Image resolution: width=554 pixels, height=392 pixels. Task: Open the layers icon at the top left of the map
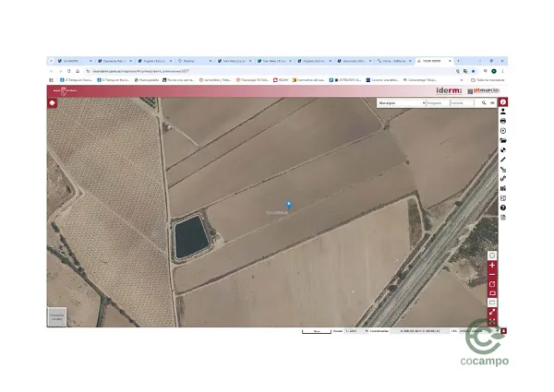coord(53,102)
